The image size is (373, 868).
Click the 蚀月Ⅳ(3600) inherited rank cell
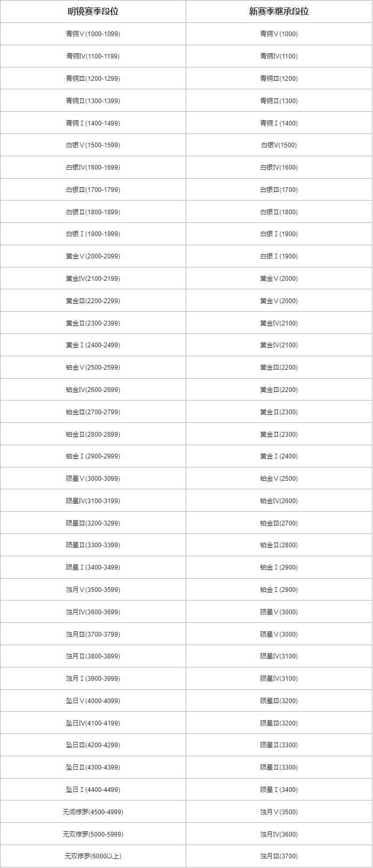click(279, 834)
